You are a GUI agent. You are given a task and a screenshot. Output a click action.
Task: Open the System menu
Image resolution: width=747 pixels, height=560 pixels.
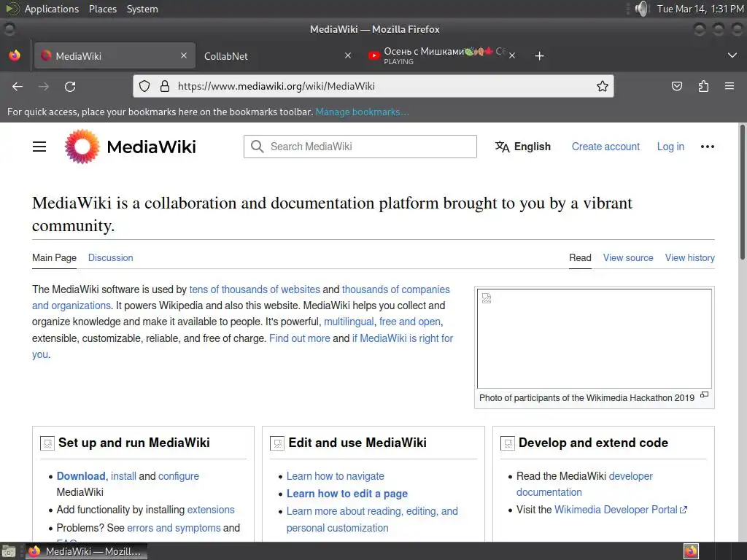(142, 9)
